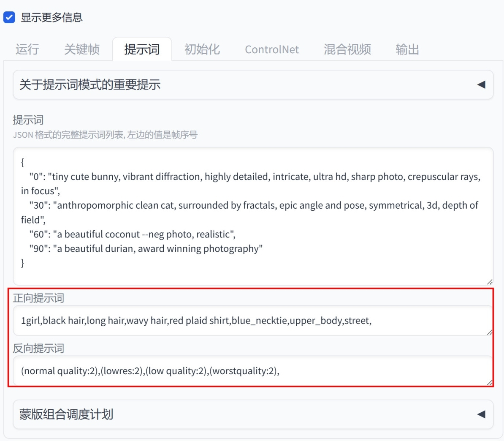Click the 提示词 field label above JSON box
The width and height of the screenshot is (504, 441).
(28, 120)
